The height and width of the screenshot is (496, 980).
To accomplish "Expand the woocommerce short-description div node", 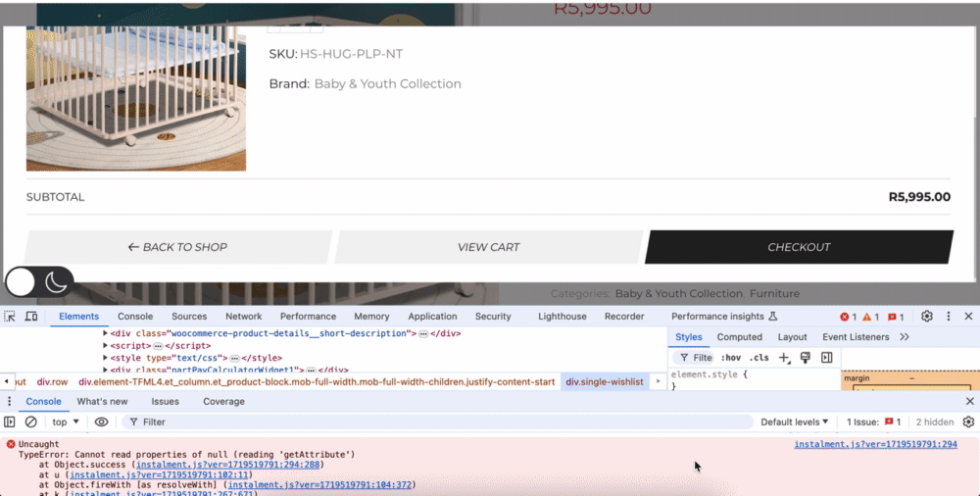I will click(105, 333).
